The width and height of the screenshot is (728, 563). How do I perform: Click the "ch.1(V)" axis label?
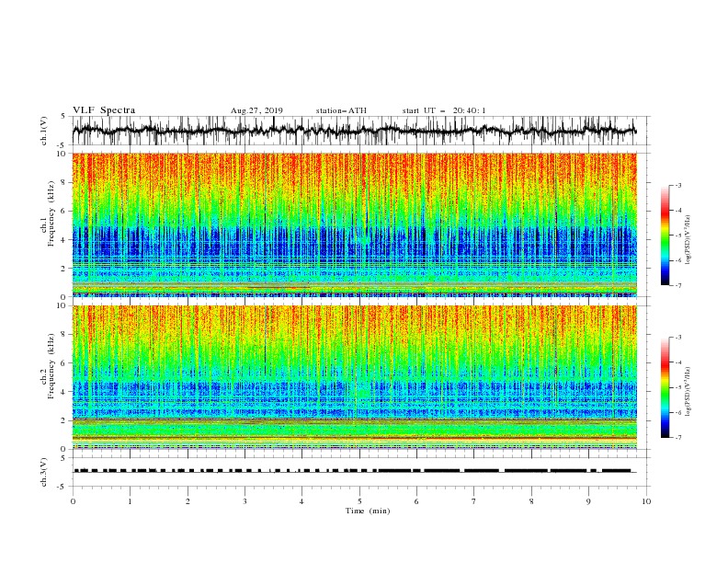(x=44, y=131)
